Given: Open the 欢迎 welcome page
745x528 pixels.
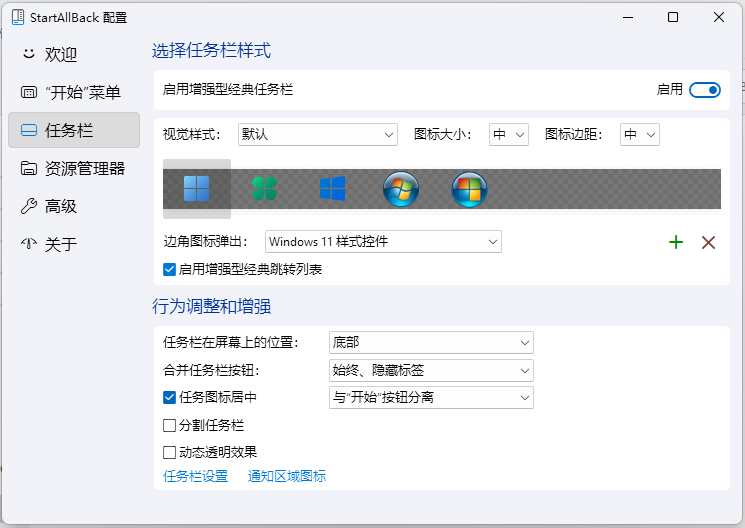Looking at the screenshot, I should (74, 54).
